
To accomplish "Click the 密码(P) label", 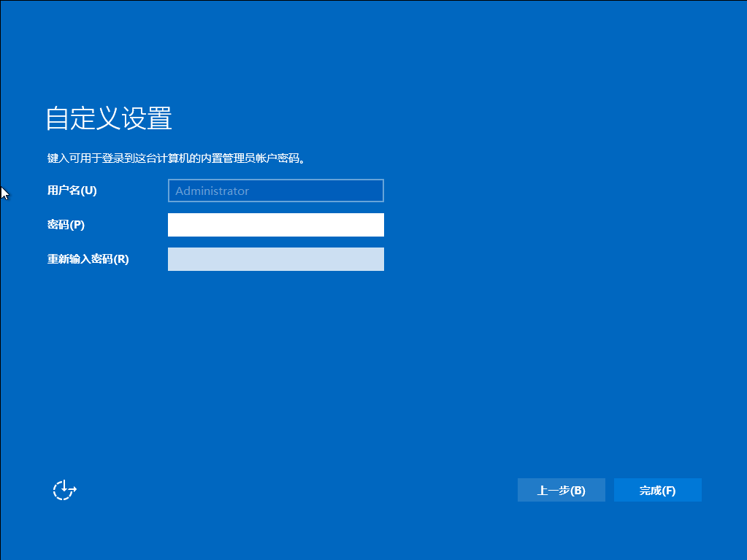I will (x=66, y=225).
